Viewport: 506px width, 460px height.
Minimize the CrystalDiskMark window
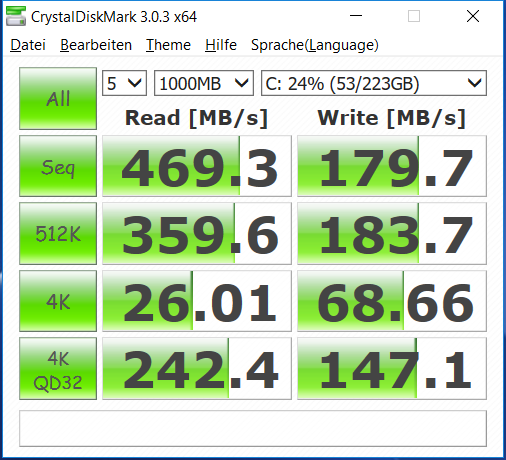pyautogui.click(x=356, y=16)
